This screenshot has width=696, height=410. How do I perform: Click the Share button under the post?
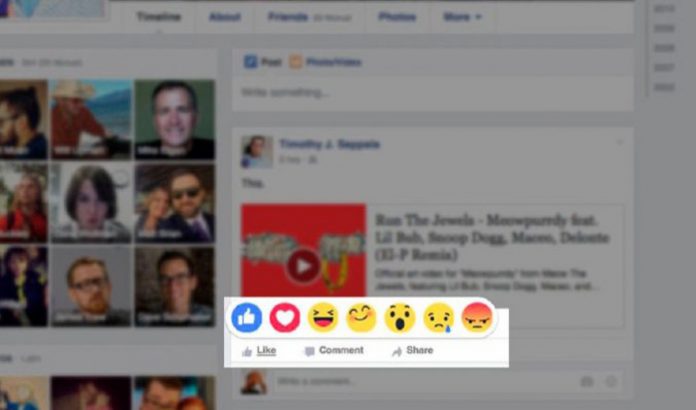tap(413, 351)
